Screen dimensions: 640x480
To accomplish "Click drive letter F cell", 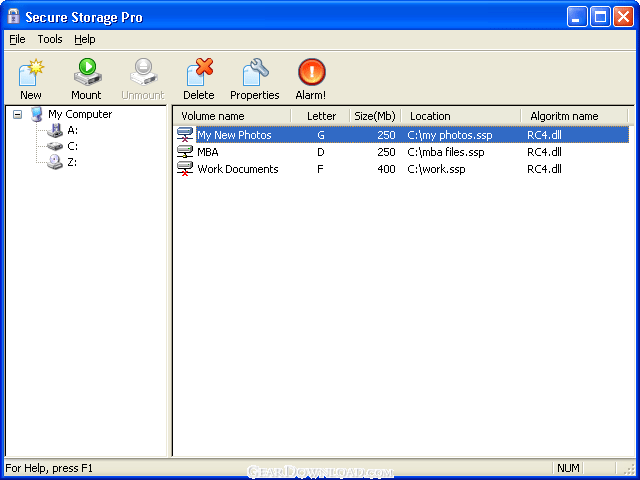I will 320,169.
